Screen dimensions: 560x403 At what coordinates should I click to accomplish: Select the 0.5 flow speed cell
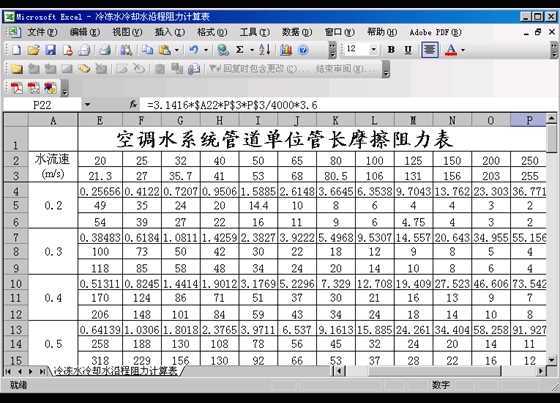(53, 344)
